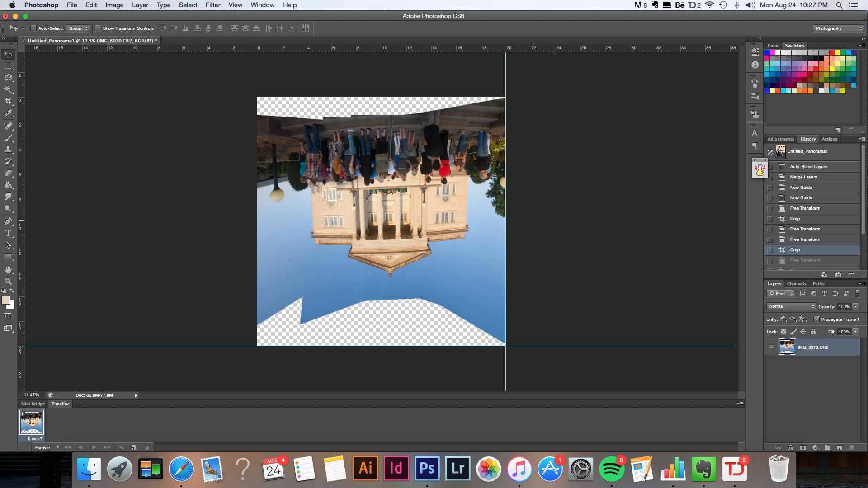Create new snapshot camera icon in History
The height and width of the screenshot is (488, 868).
838,275
